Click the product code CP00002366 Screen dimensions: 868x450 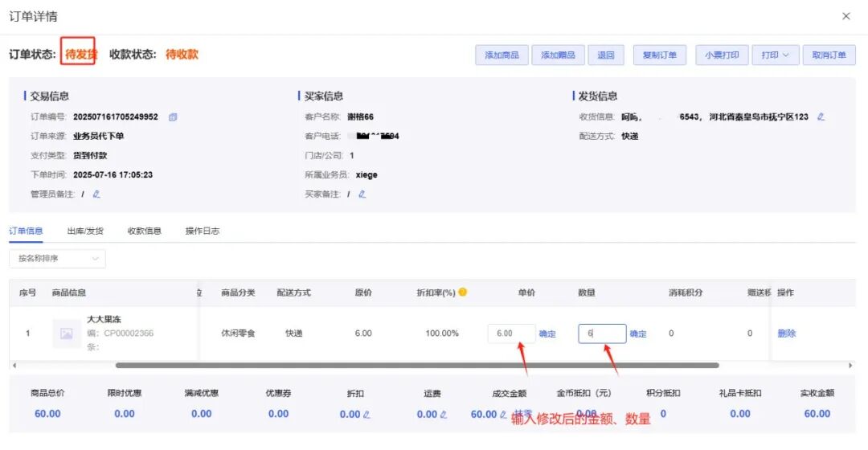(x=129, y=333)
